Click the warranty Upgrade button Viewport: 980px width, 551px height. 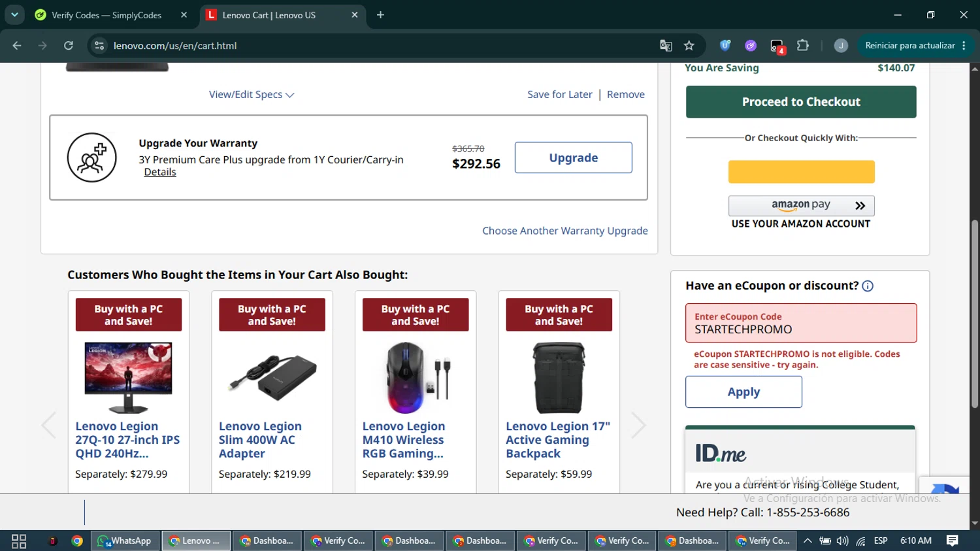coord(574,158)
